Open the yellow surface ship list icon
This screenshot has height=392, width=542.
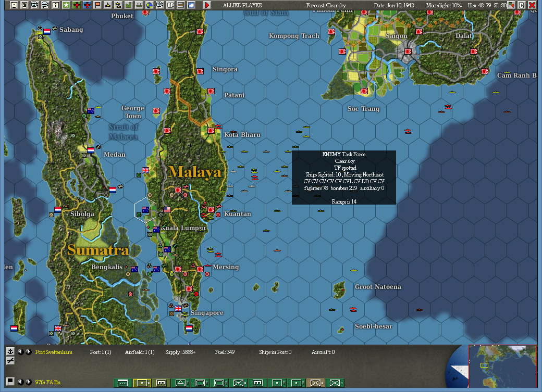point(108,5)
